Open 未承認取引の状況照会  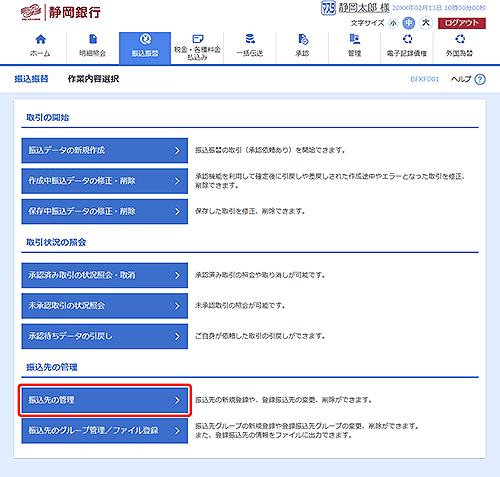[x=105, y=306]
